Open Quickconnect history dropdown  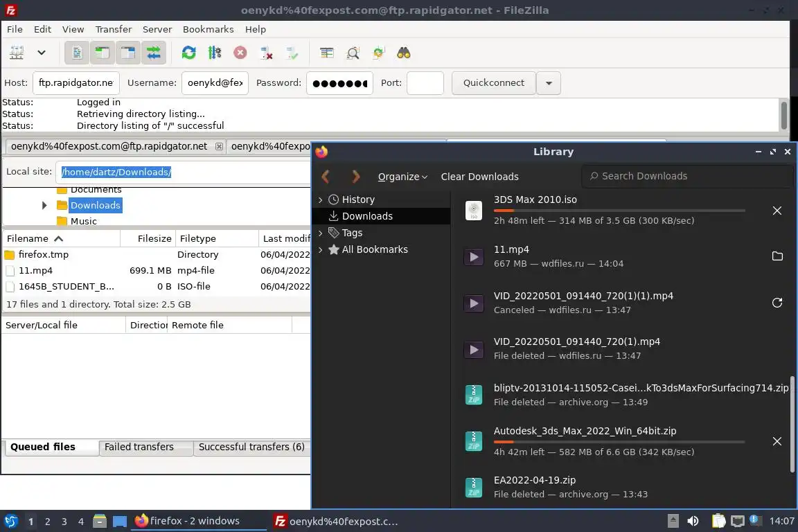click(549, 83)
